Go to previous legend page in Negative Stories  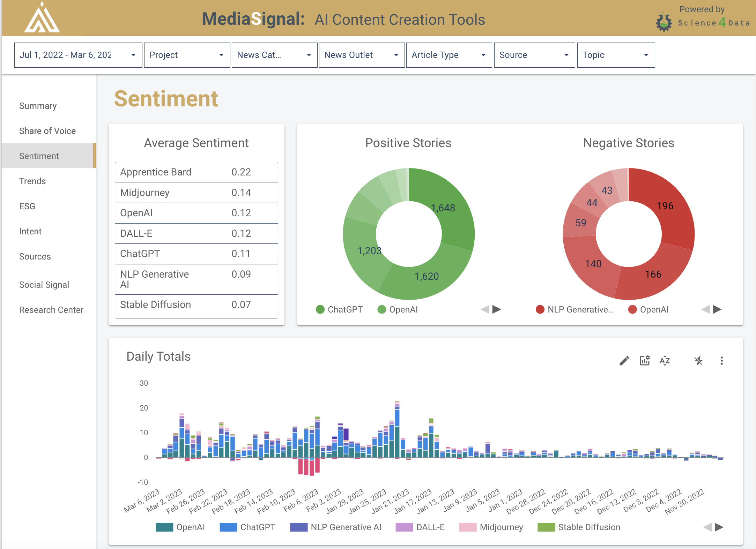(706, 309)
